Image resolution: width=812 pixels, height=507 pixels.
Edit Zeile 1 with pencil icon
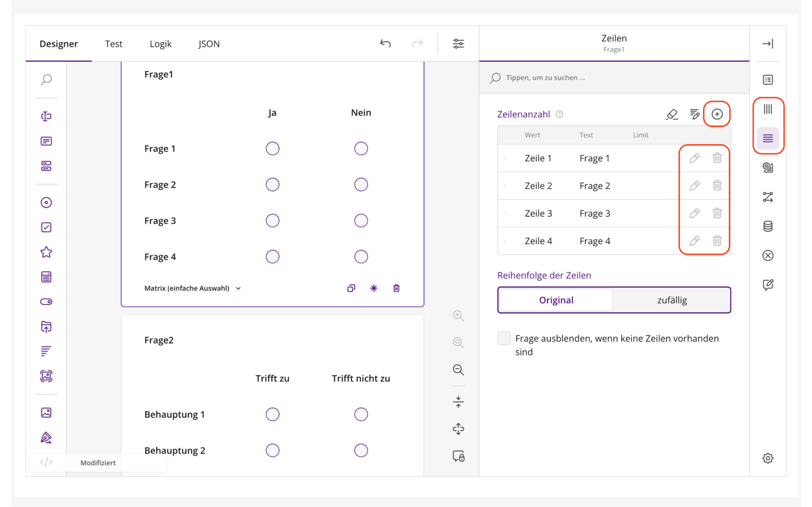point(694,158)
